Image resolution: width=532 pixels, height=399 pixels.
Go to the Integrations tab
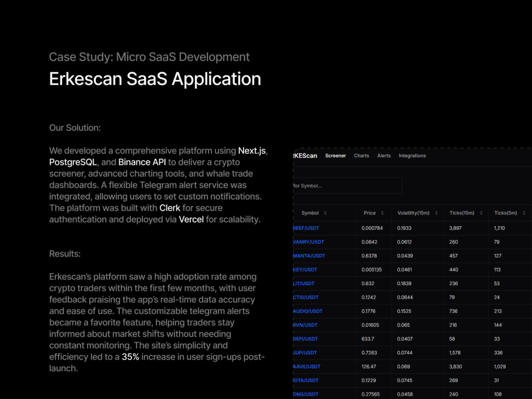412,156
